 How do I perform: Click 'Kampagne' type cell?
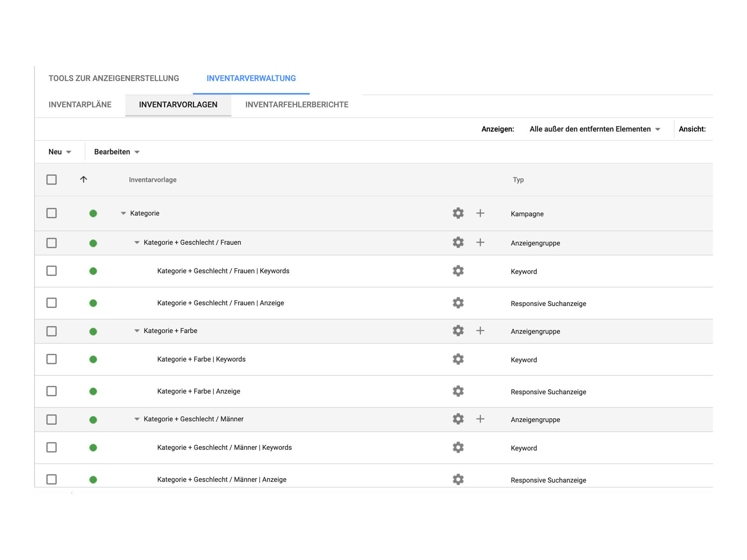(x=527, y=214)
